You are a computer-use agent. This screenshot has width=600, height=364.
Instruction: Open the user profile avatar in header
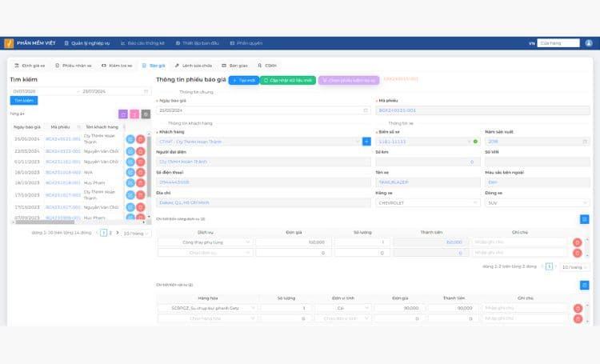589,43
